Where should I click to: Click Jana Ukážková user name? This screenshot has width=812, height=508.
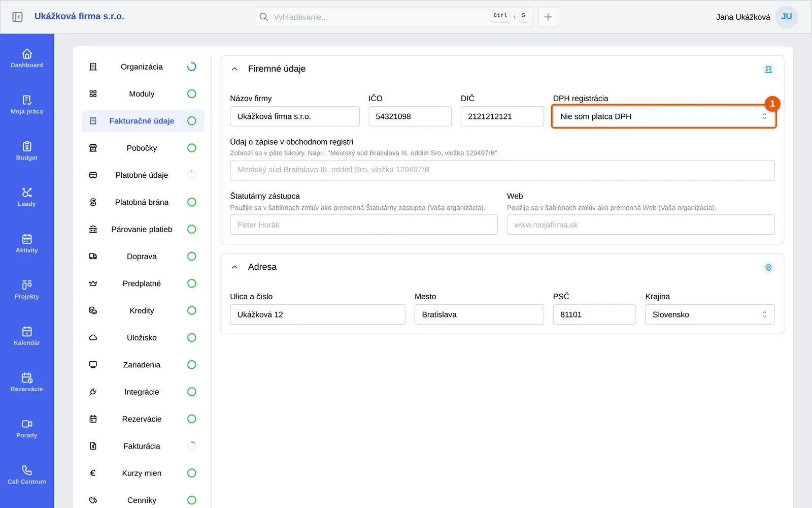(x=743, y=17)
